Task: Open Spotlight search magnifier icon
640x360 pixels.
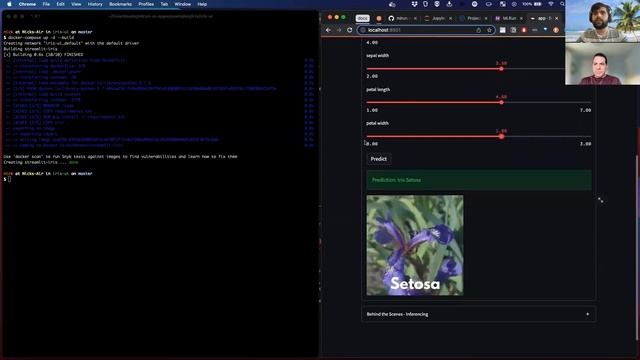Action: coord(562,4)
